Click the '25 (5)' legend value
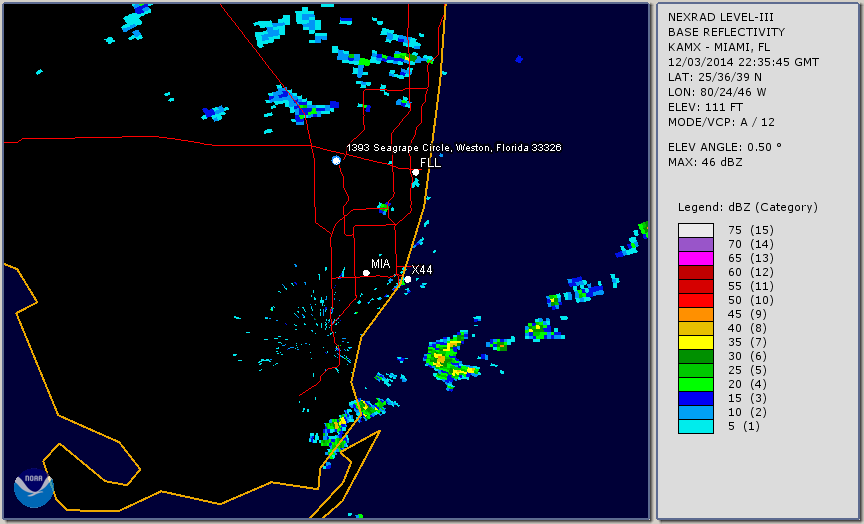This screenshot has width=864, height=524. 747,371
